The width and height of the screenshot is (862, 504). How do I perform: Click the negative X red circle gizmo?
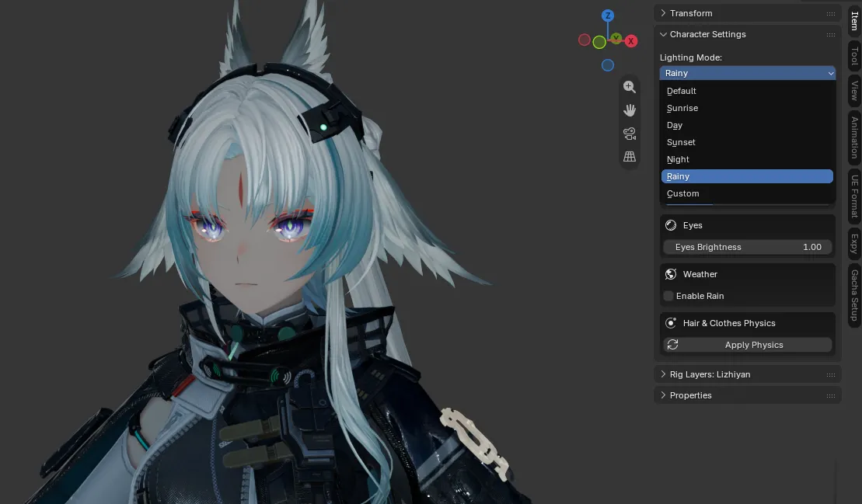(585, 40)
